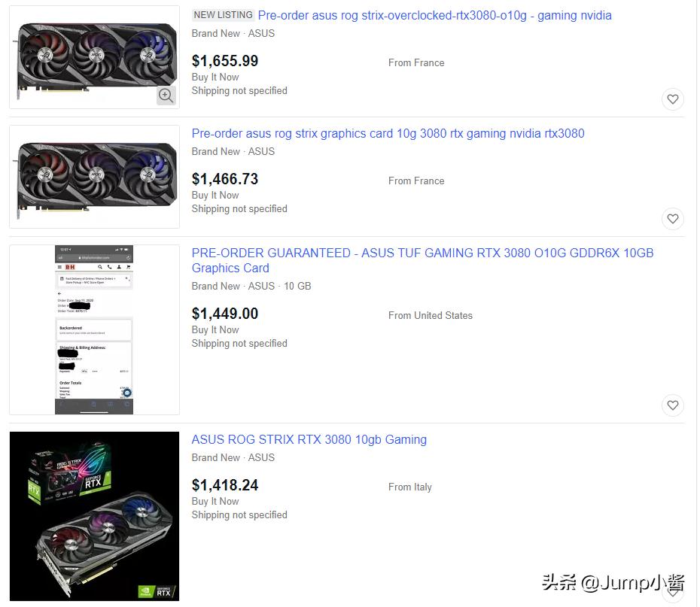Click the first graphics card thumbnail image

click(94, 56)
